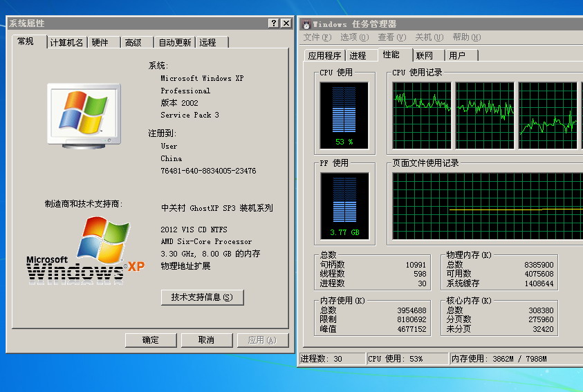
Task: Click the 核心内存 总数 value 308380
Action: point(541,310)
